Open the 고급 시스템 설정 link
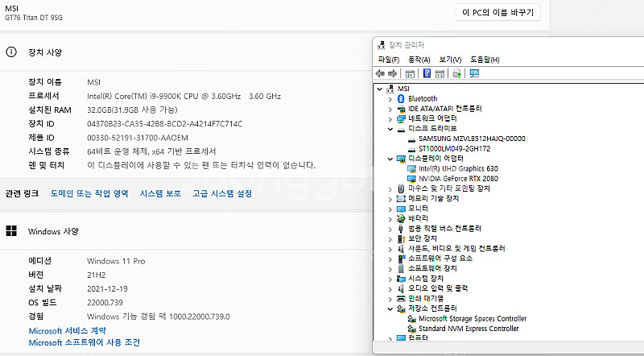This screenshot has width=644, height=356. coord(222,193)
